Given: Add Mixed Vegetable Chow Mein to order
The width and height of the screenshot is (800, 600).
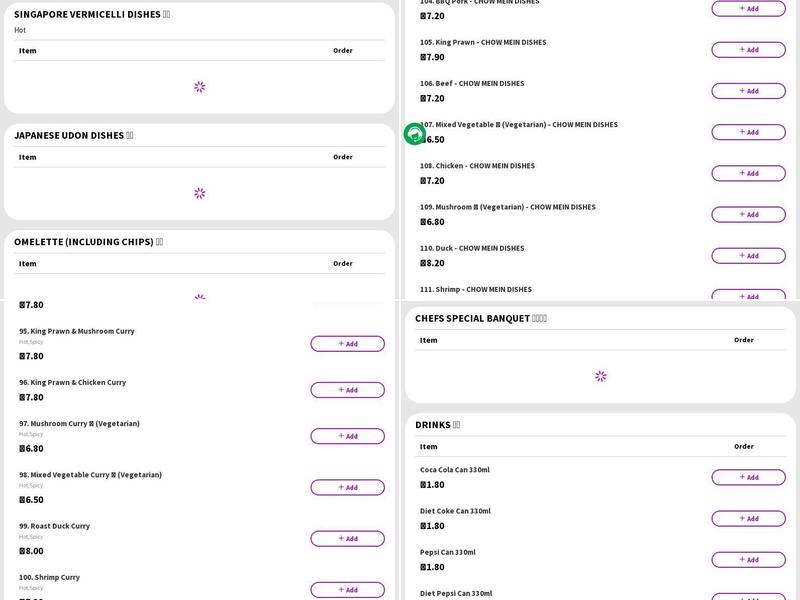Looking at the screenshot, I should [748, 132].
